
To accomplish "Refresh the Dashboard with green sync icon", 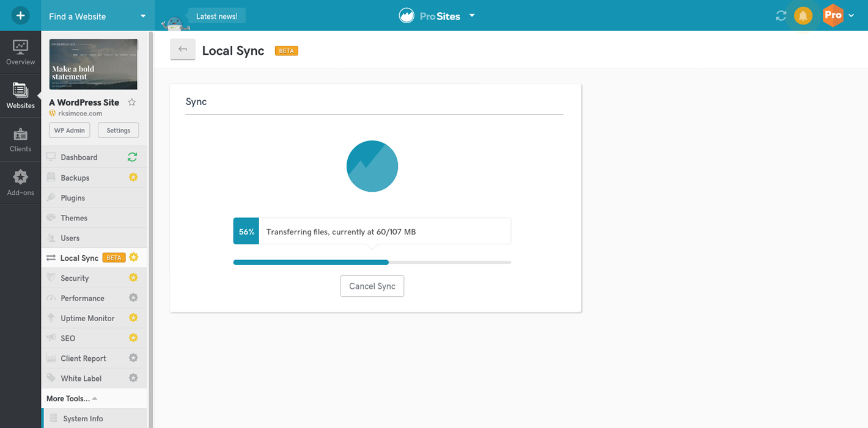I will [132, 157].
